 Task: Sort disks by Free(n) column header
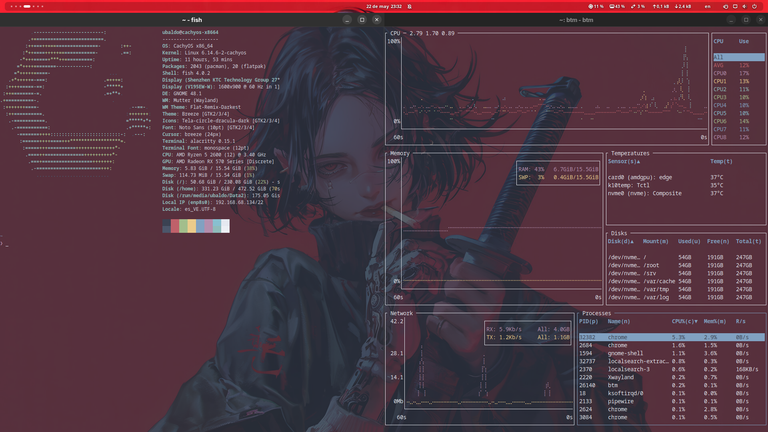(x=718, y=241)
